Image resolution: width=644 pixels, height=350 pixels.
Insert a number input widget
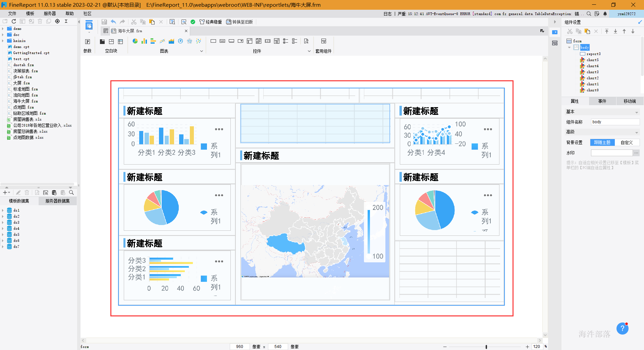coord(268,41)
